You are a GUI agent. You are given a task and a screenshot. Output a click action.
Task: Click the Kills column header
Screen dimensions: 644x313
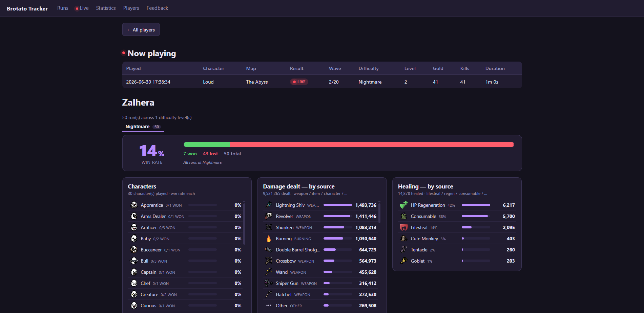point(465,68)
